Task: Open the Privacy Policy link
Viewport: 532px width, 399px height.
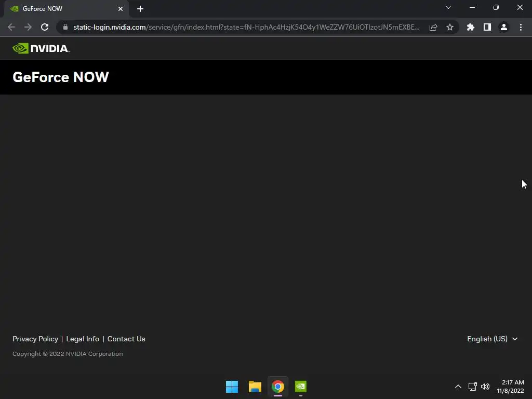Action: (x=35, y=339)
